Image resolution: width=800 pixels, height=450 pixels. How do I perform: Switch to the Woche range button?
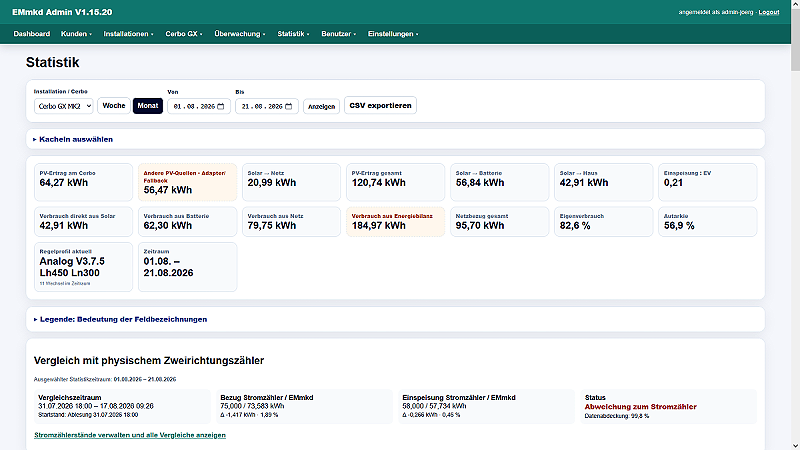pos(114,106)
